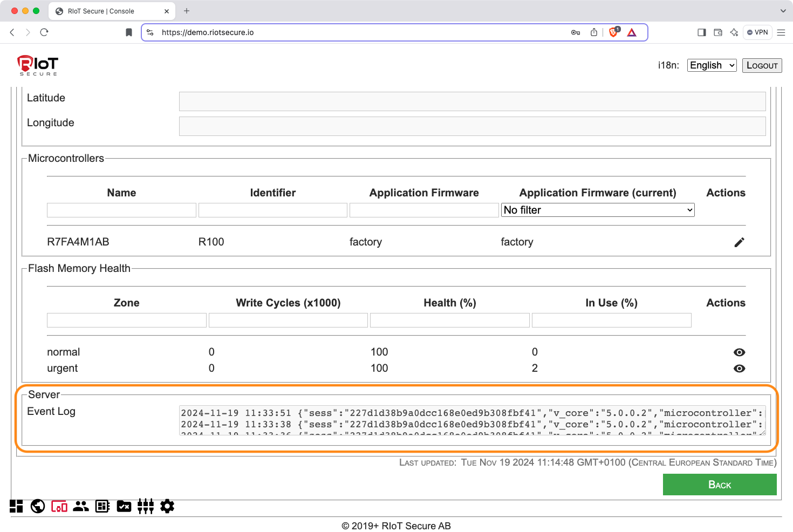793x532 pixels.
Task: Open the users icon in bottom navigation
Action: pos(81,506)
